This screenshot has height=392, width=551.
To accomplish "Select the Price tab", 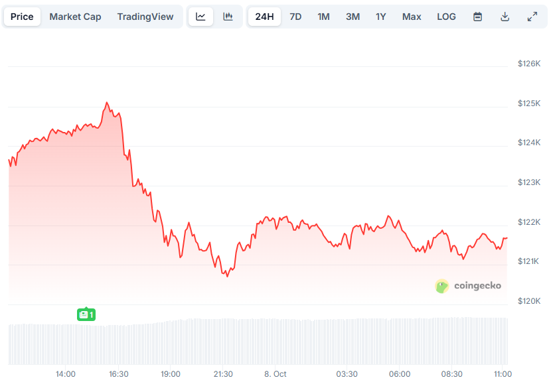I will coord(22,17).
